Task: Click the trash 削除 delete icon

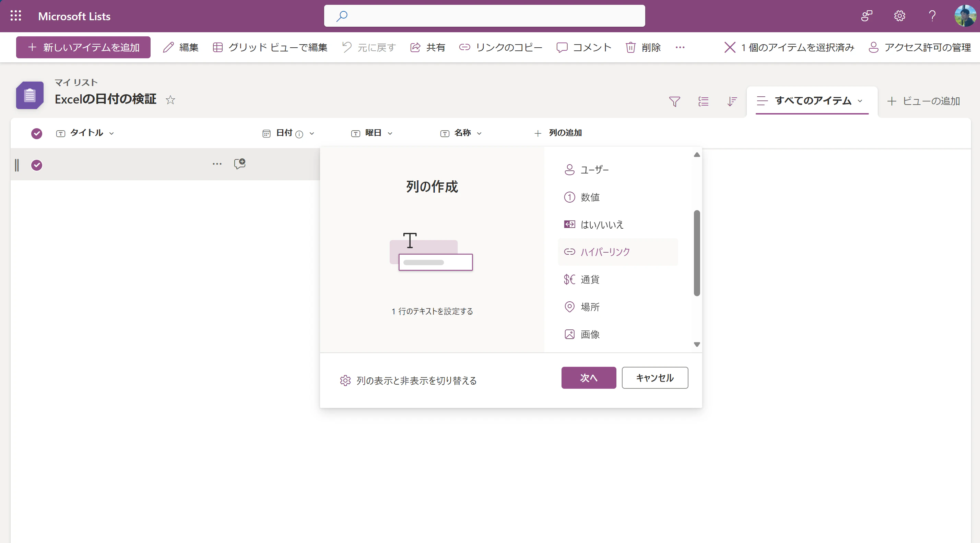Action: pyautogui.click(x=630, y=47)
